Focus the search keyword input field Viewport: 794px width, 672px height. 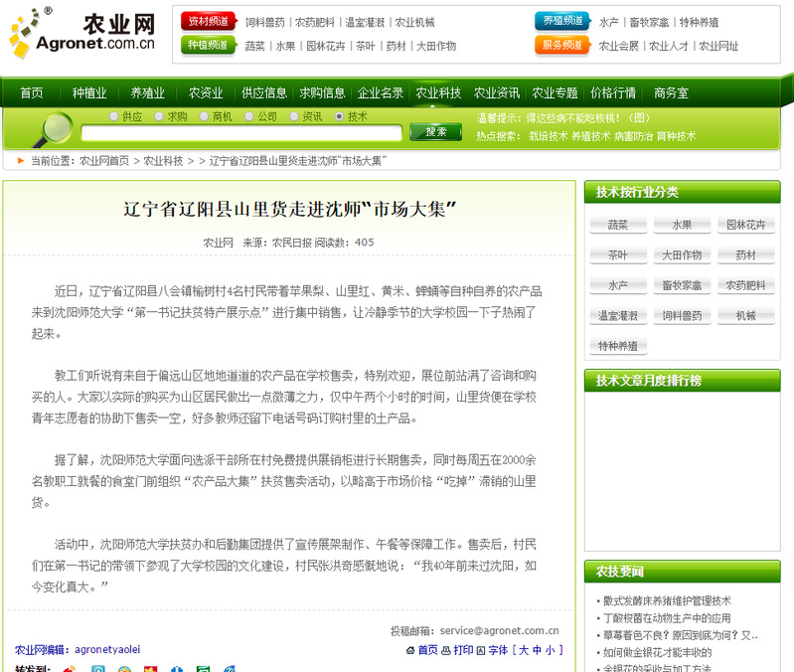pos(241,132)
